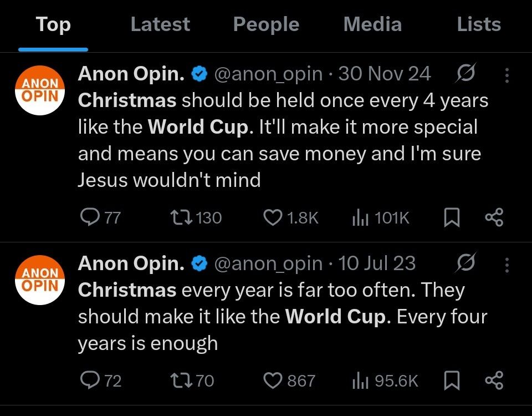Viewport: 532px width, 416px height.
Task: View analytics showing 101K views
Action: (360, 217)
